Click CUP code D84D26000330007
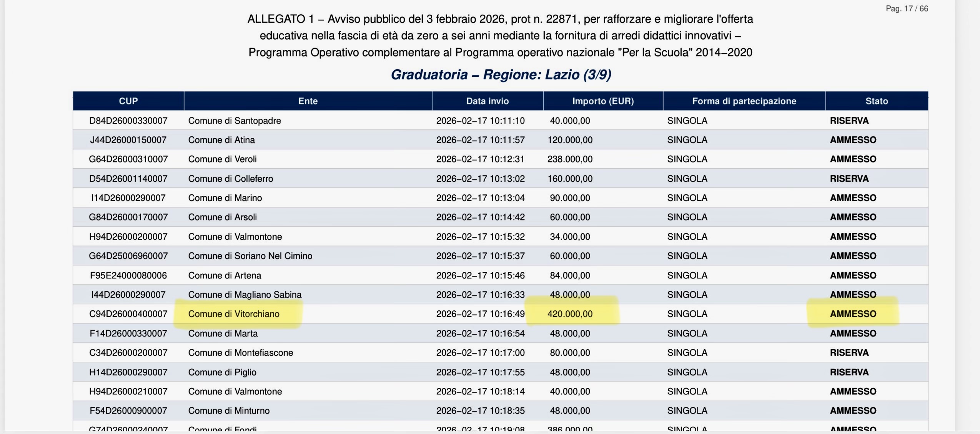Image resolution: width=980 pixels, height=434 pixels. tap(128, 121)
